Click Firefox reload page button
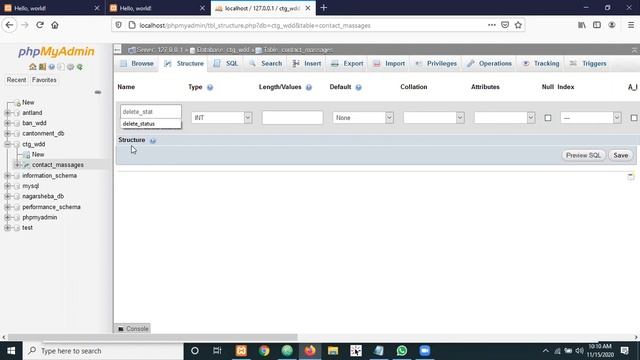This screenshot has height=360, width=640. click(x=40, y=25)
